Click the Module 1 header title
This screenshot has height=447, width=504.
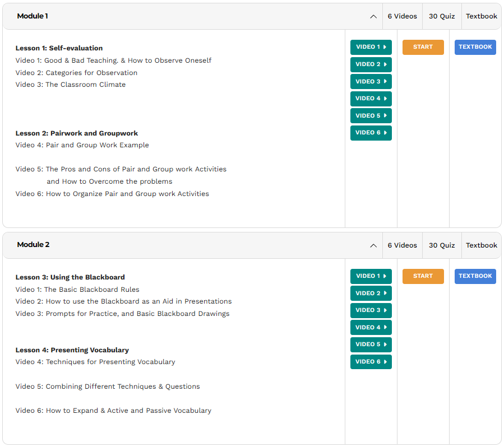tap(33, 16)
